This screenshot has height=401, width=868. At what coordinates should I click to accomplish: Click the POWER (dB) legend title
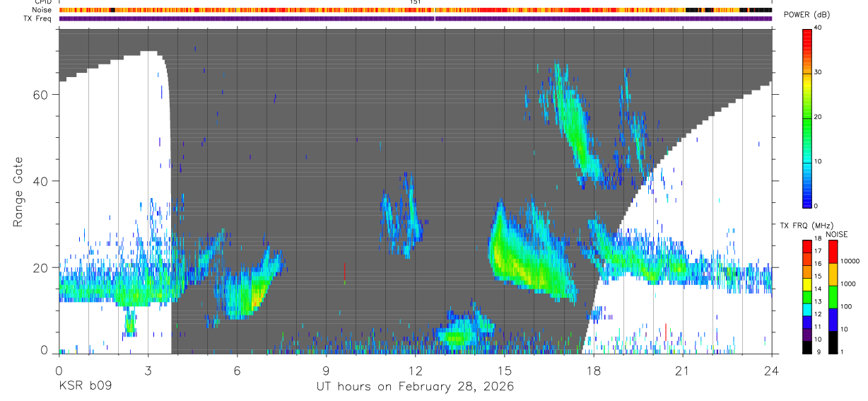point(807,15)
